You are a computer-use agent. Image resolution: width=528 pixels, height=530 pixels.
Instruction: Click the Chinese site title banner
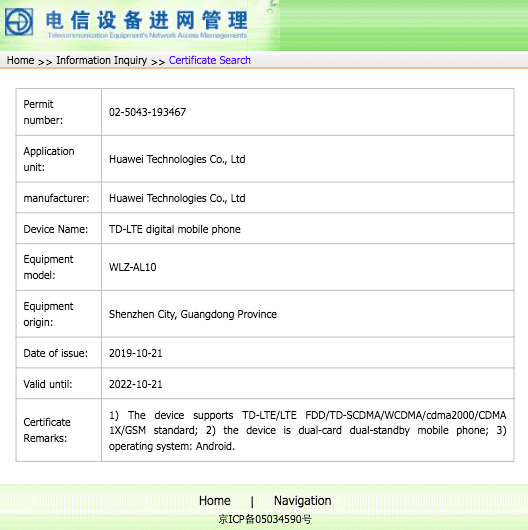point(146,20)
